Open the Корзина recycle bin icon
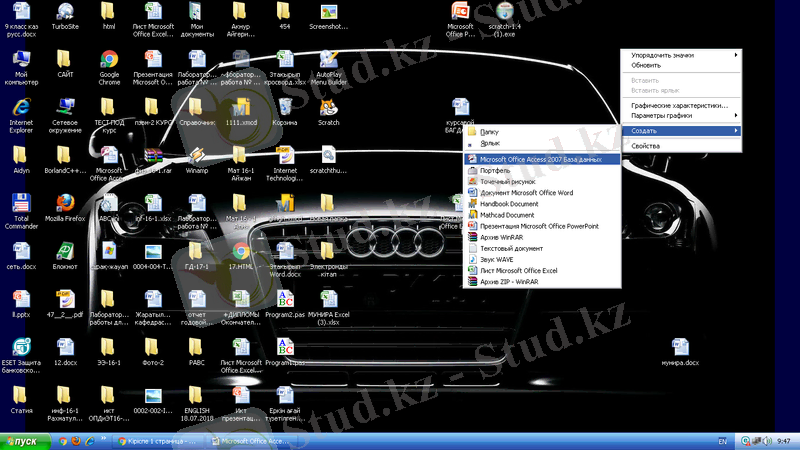This screenshot has width=800, height=450. coord(285,108)
